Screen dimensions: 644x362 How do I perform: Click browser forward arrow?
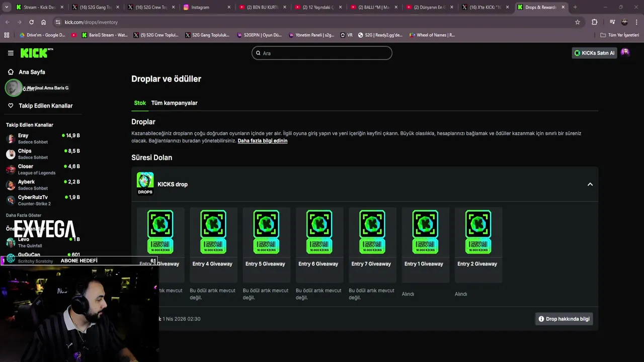click(19, 22)
